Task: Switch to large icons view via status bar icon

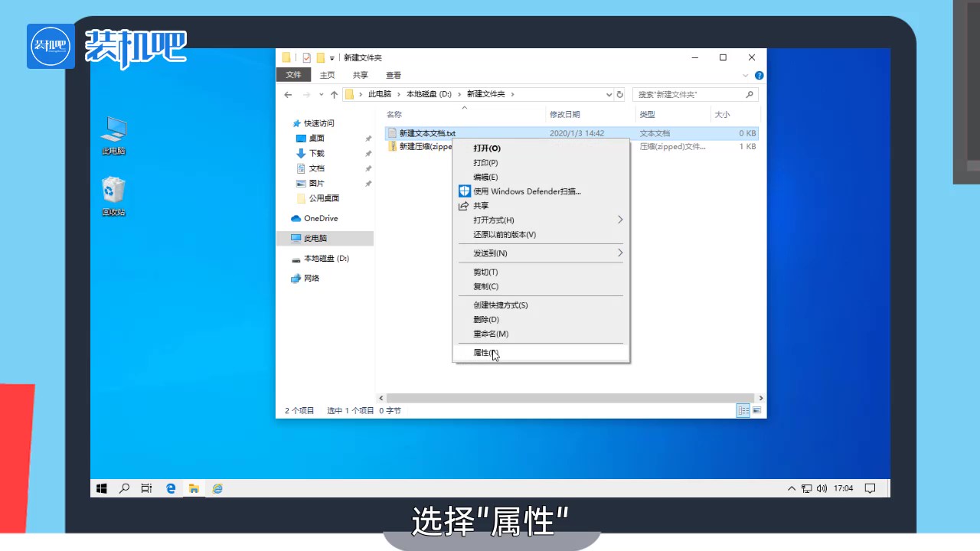Action: pyautogui.click(x=756, y=410)
